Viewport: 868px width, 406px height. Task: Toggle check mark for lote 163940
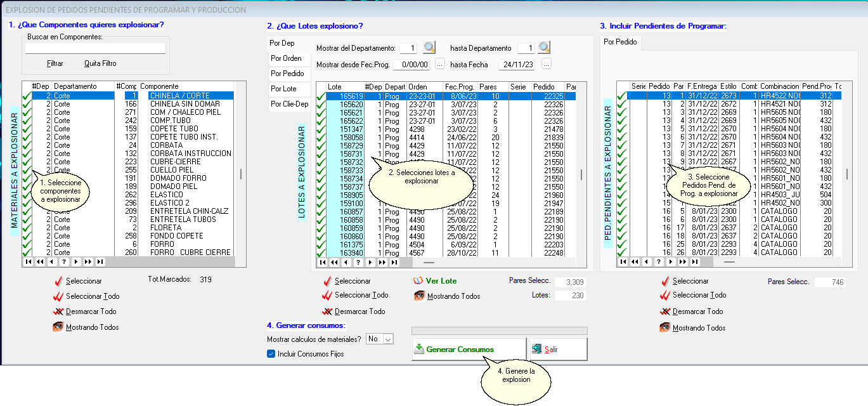coord(321,252)
